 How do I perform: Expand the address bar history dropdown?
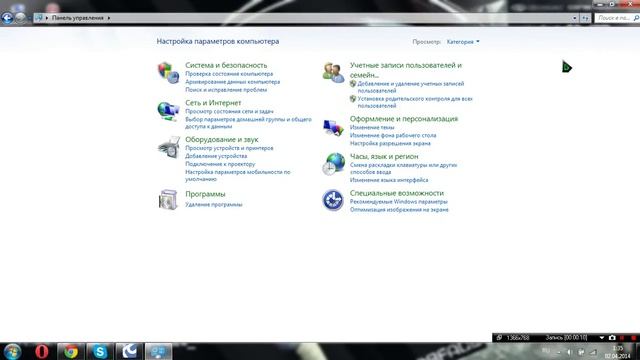click(575, 18)
